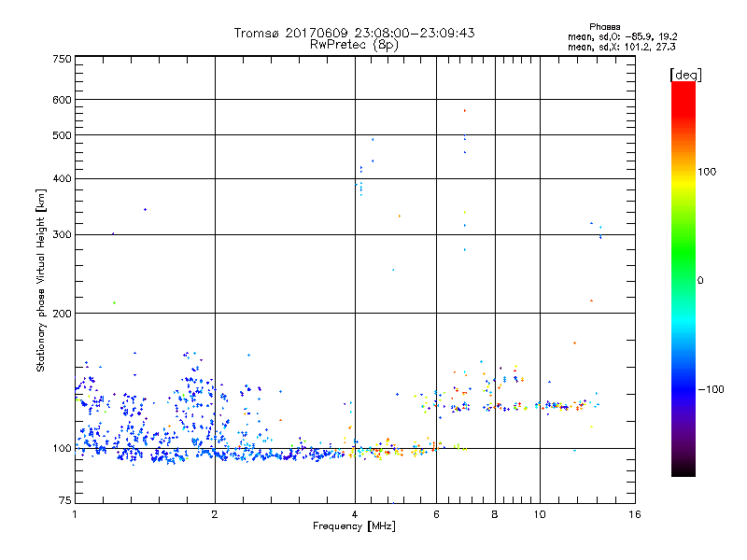Viewport: 747px width, 560px height.
Task: Click 'mean, sd,O: -85.9, 19.2' statistics line
Action: click(x=622, y=36)
